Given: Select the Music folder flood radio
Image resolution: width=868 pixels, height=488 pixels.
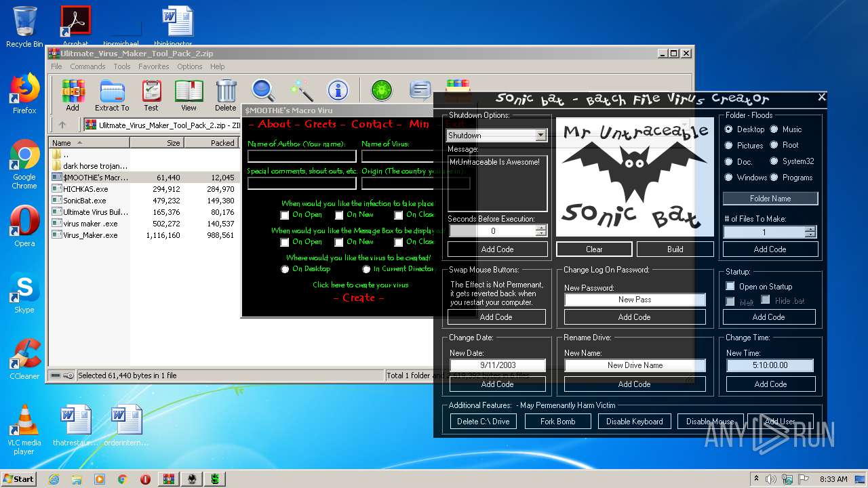Looking at the screenshot, I should [774, 129].
